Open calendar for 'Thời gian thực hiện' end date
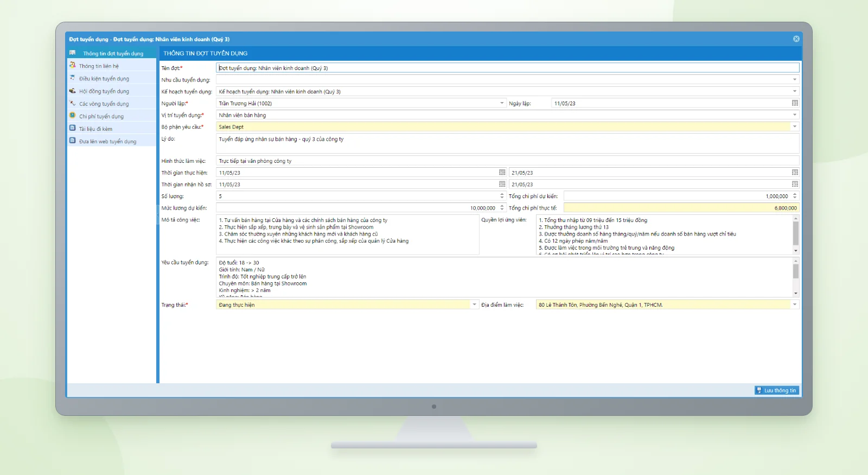 pos(795,173)
